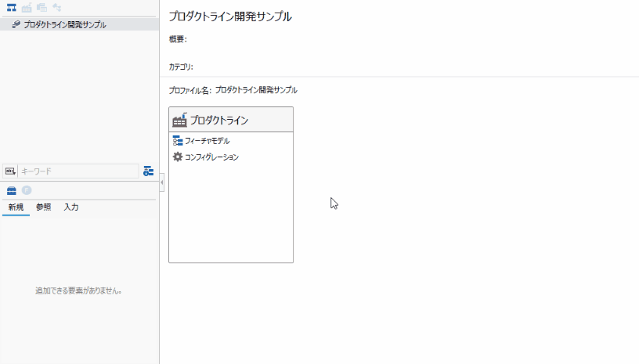Click feature tree info icon right of search
This screenshot has height=364, width=639.
(x=148, y=171)
